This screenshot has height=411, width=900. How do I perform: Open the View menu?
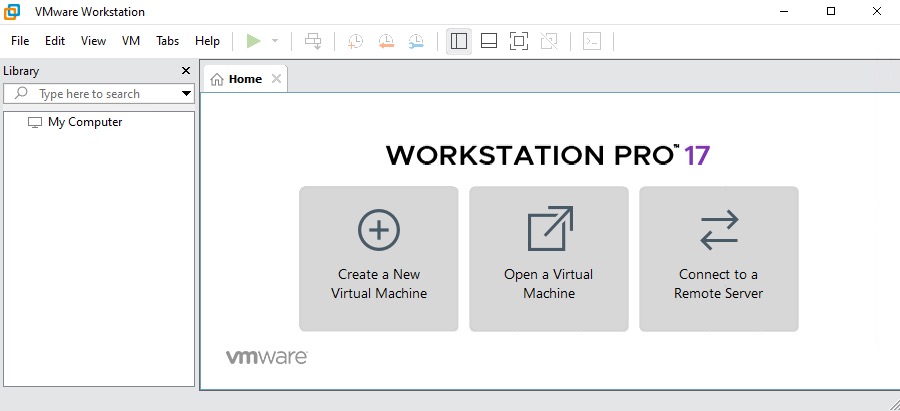coord(93,41)
